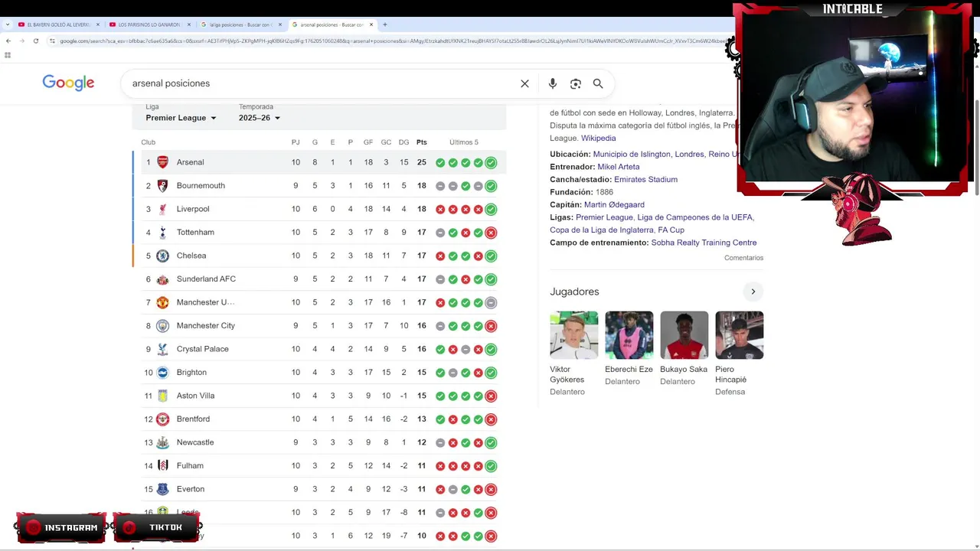The image size is (980, 551).
Task: Select the Crystal Palace team name
Action: 203,349
